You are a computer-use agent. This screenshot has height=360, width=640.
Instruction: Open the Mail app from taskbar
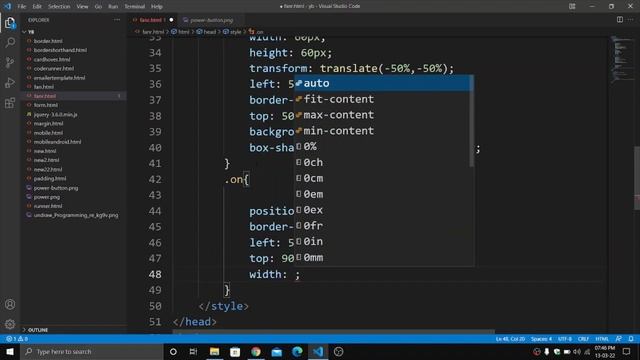point(277,351)
